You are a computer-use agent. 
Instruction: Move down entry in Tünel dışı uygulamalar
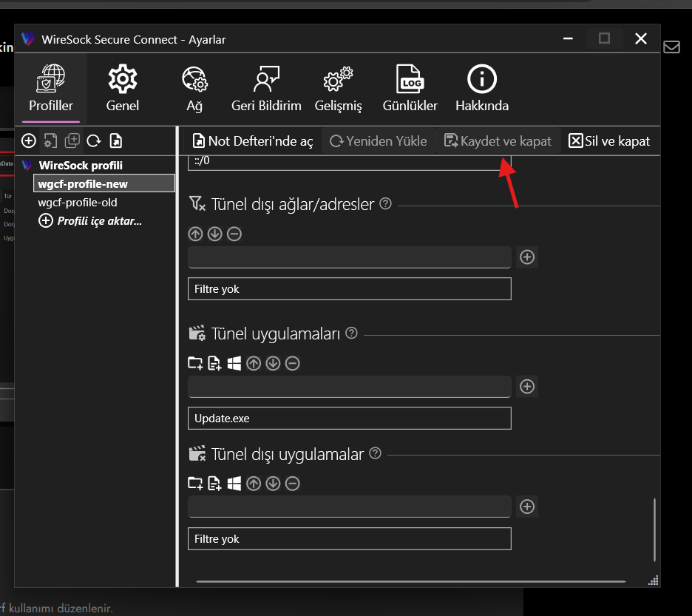[x=274, y=484]
